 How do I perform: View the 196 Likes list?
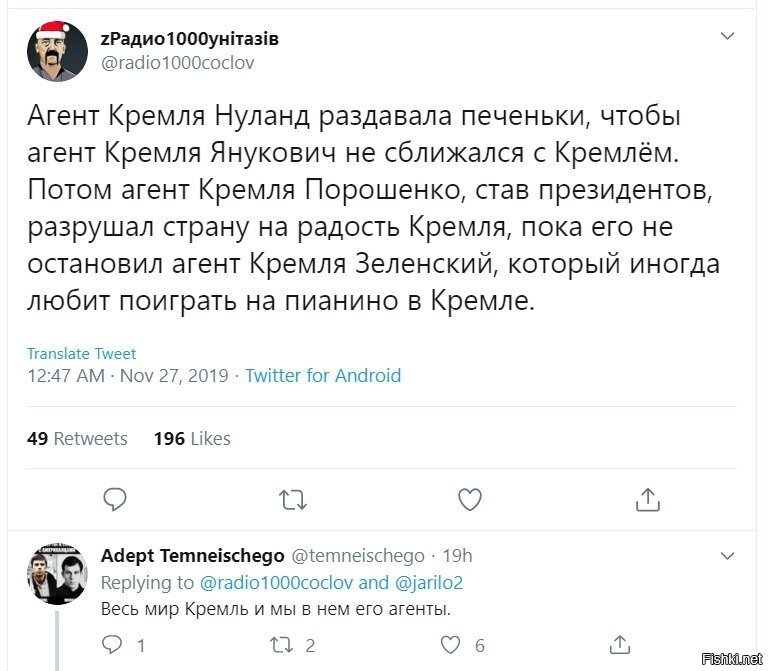pyautogui.click(x=192, y=438)
